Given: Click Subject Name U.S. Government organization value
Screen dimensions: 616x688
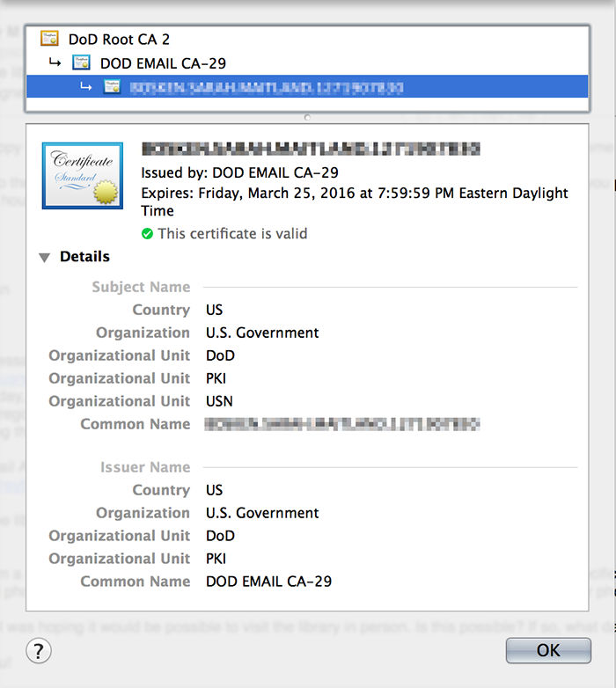Looking at the screenshot, I should (x=262, y=333).
